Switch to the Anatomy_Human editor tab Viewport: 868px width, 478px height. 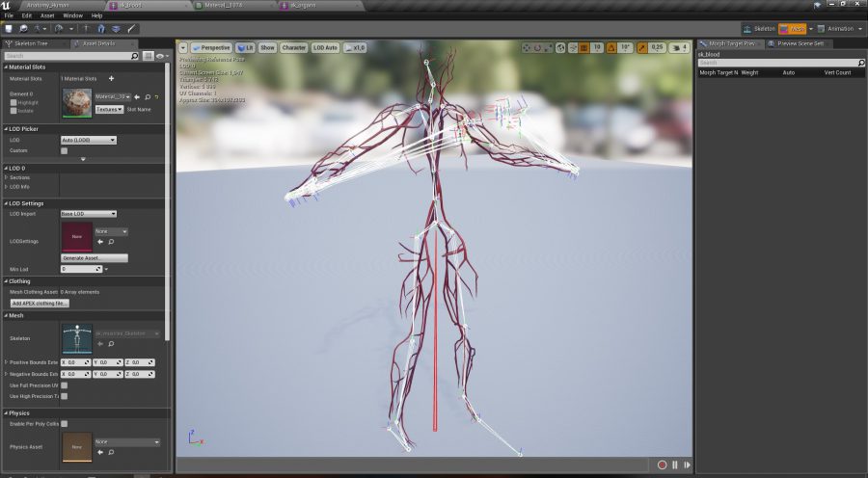[47, 5]
